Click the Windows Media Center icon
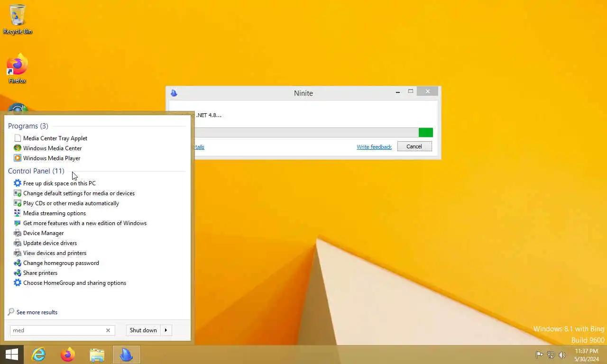 tap(18, 148)
